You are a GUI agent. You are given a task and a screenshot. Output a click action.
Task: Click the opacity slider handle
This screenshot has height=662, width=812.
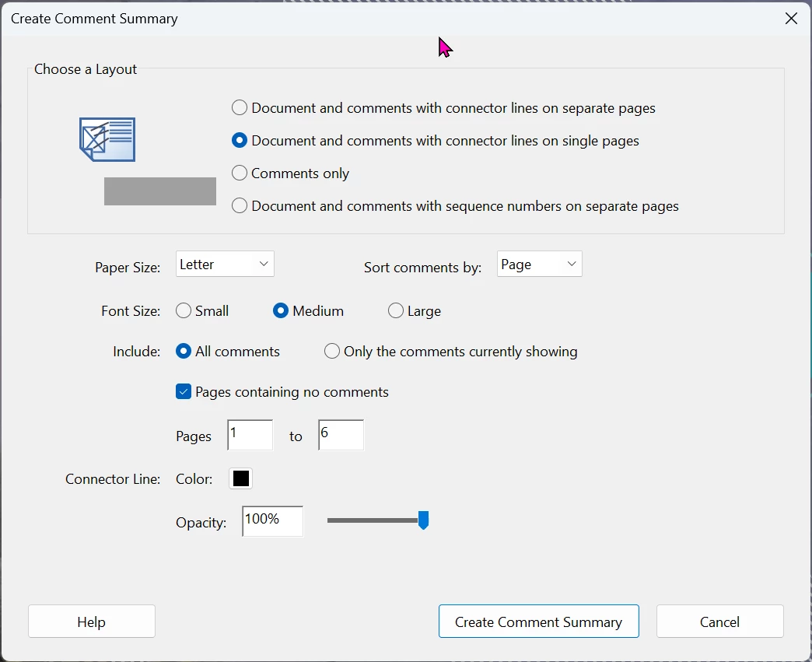pyautogui.click(x=424, y=520)
